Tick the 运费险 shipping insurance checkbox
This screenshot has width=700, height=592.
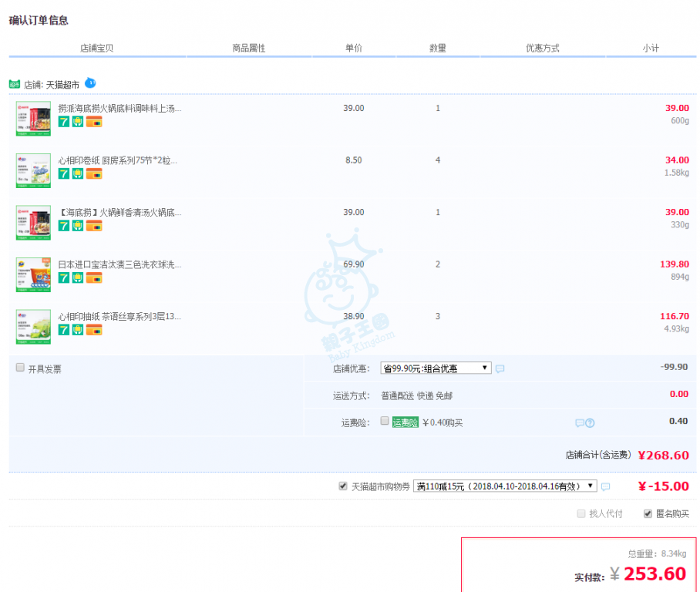click(385, 421)
